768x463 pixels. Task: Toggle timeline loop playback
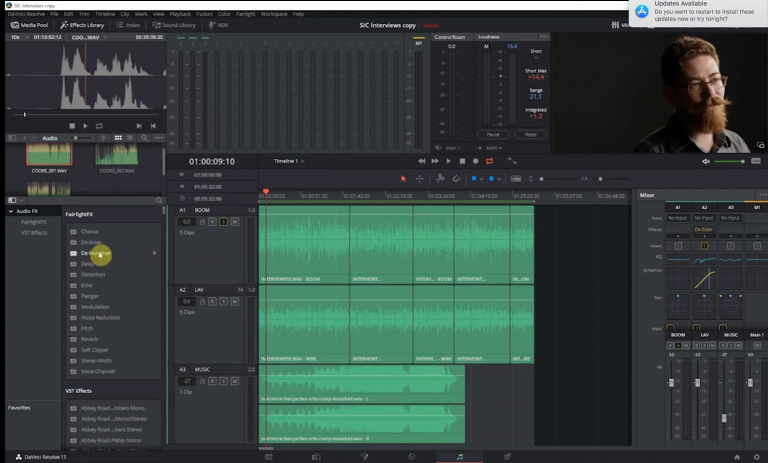click(x=489, y=161)
